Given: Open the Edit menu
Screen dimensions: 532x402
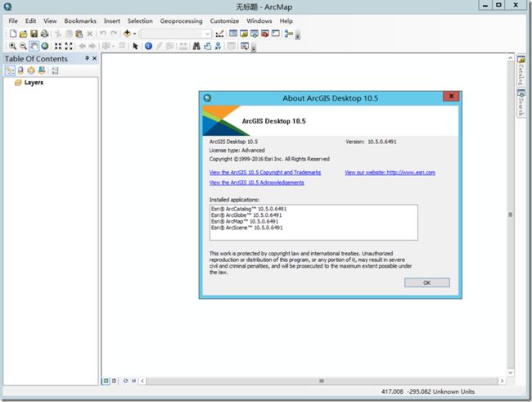Looking at the screenshot, I should (x=30, y=21).
